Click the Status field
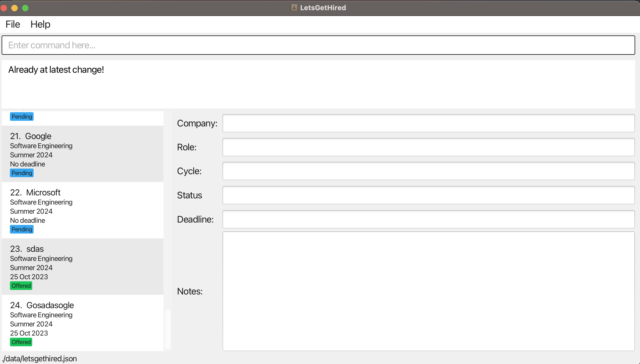 (x=428, y=195)
